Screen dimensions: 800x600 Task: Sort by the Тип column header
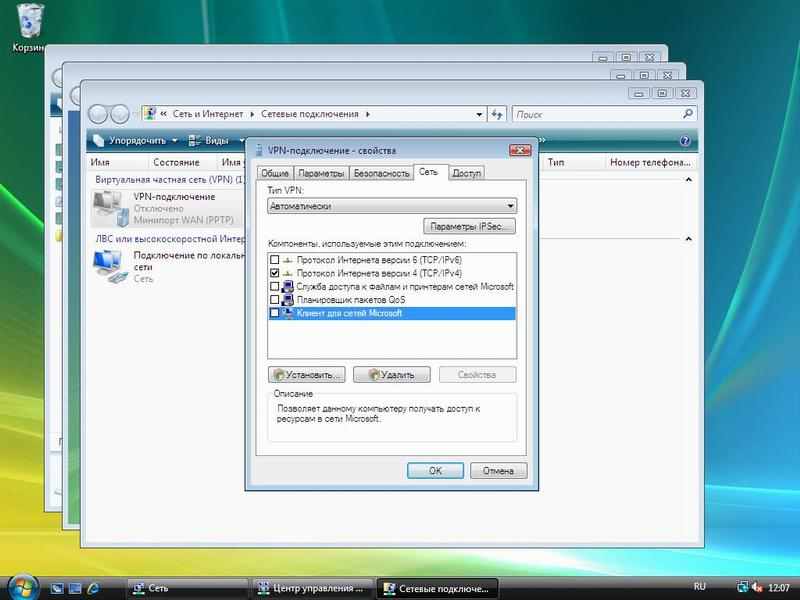pos(556,162)
